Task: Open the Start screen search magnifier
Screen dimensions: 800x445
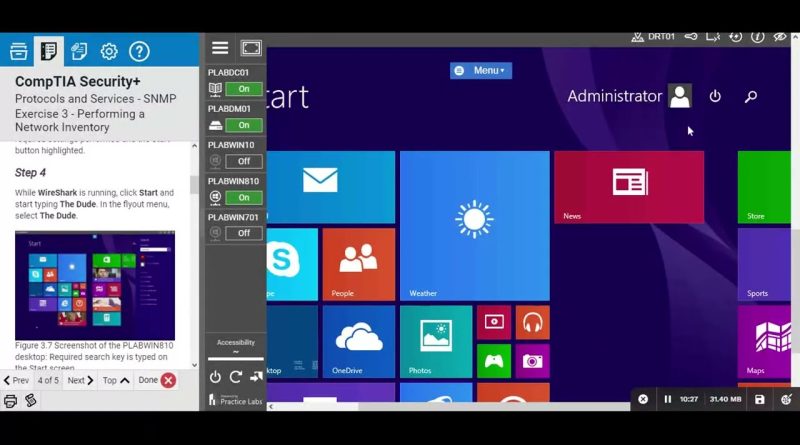Action: tap(751, 96)
